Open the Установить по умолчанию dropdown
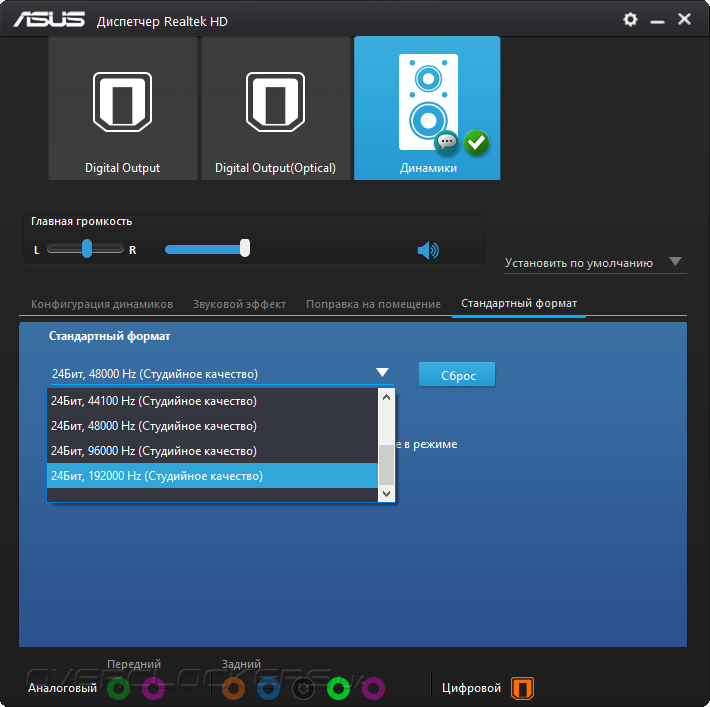The image size is (710, 707). pos(595,263)
